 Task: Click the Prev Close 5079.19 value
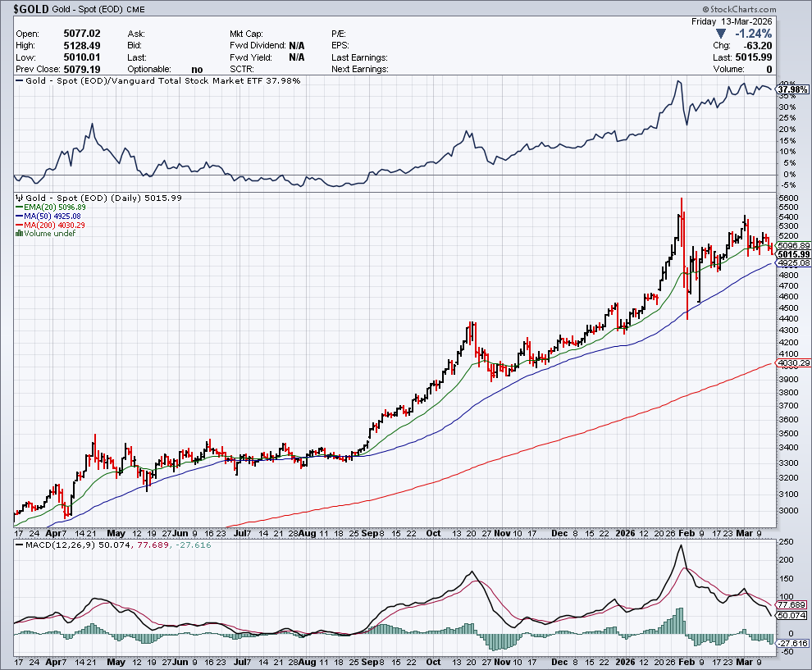pos(82,70)
